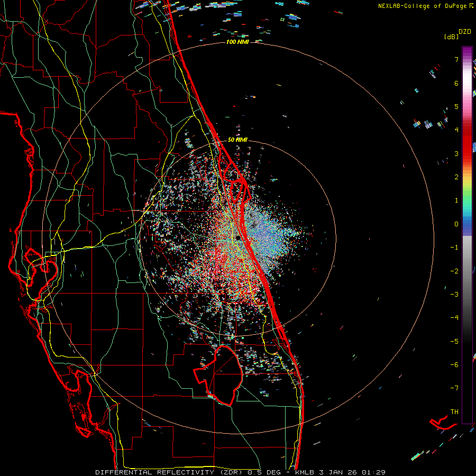Click the 3 value on the scale
The height and width of the screenshot is (476, 476).
pos(456,153)
